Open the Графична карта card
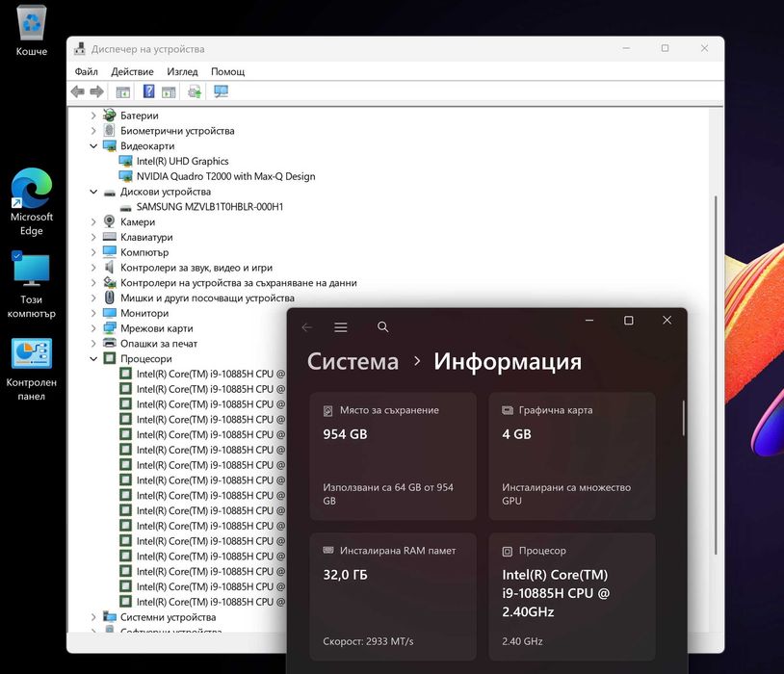The image size is (784, 674). coord(572,456)
